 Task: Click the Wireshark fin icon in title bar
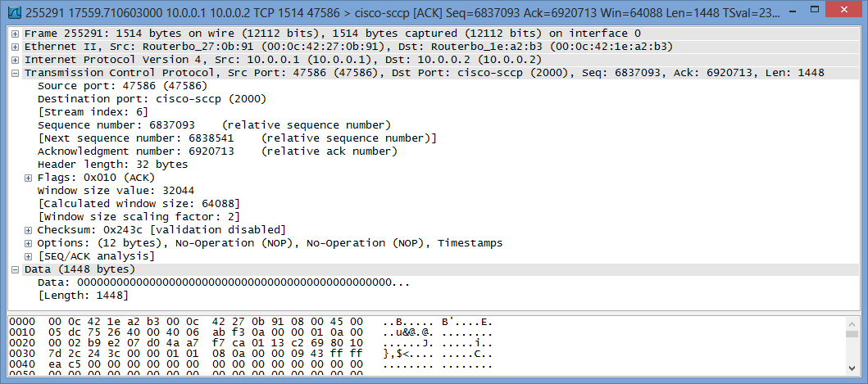[x=16, y=11]
